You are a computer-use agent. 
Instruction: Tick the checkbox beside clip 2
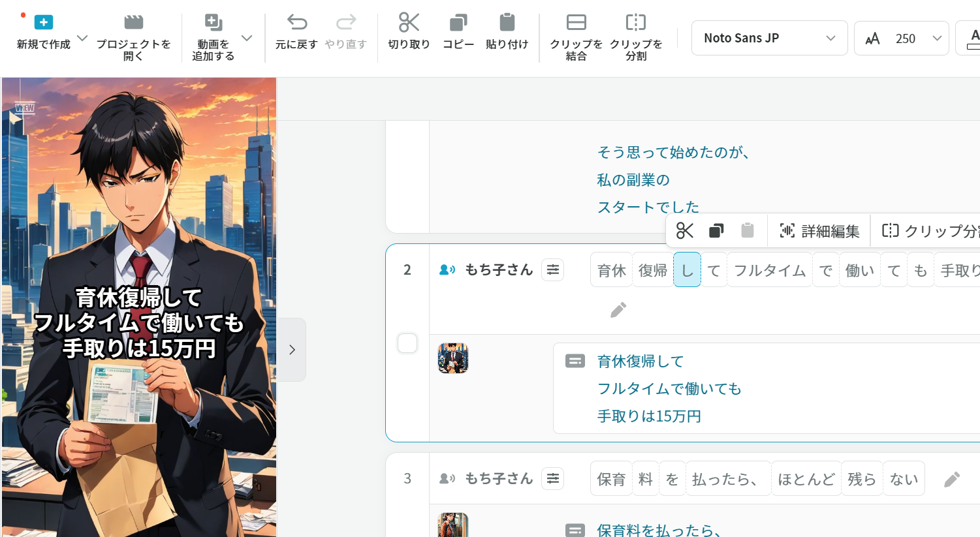(x=407, y=343)
